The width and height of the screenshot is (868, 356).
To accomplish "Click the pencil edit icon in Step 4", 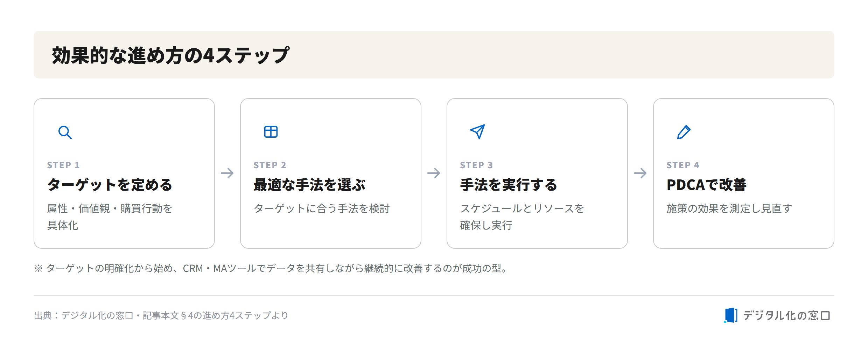I will tap(684, 132).
